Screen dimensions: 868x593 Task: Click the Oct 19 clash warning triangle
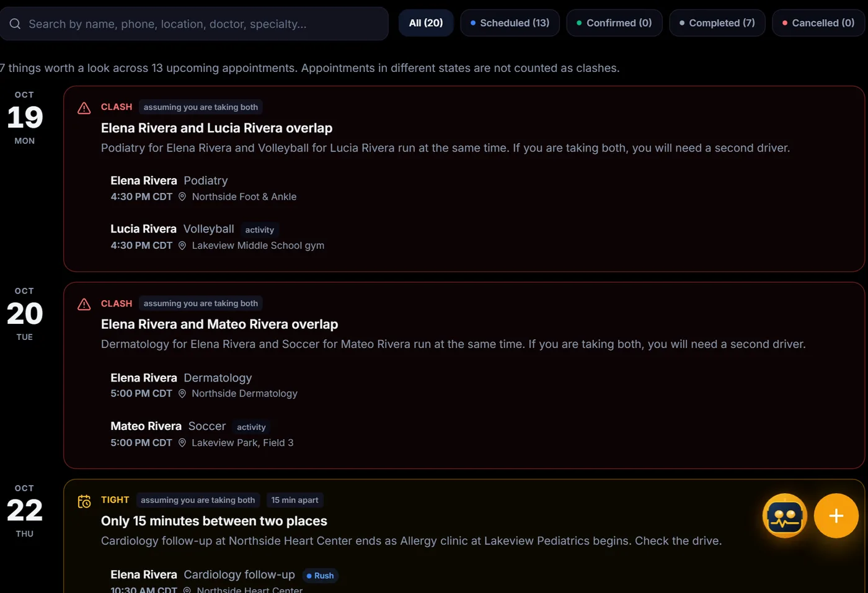[x=84, y=108]
